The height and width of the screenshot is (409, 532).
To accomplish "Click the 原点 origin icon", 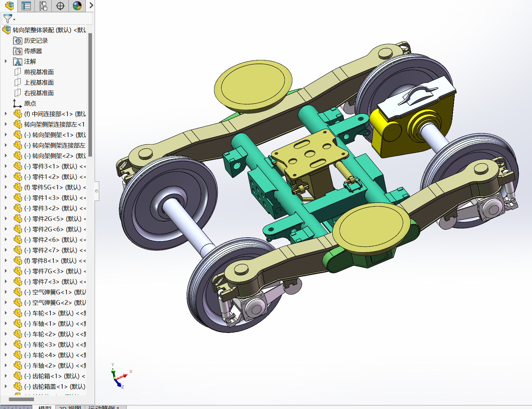I will [x=17, y=104].
